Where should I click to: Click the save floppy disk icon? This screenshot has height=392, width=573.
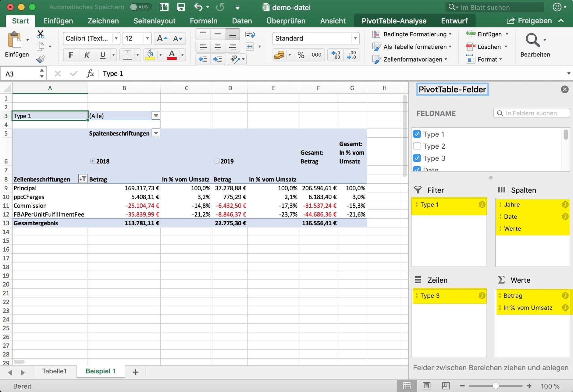pos(181,7)
